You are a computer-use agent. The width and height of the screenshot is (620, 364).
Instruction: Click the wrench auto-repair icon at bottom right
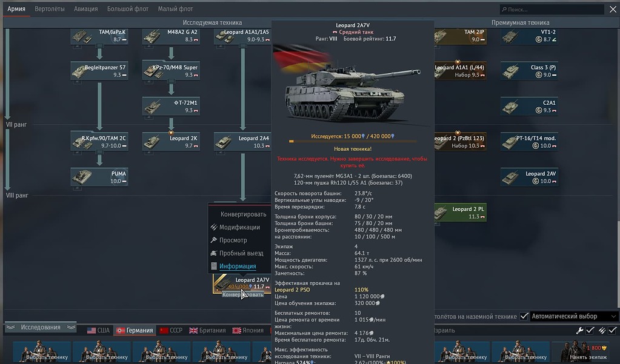580,330
